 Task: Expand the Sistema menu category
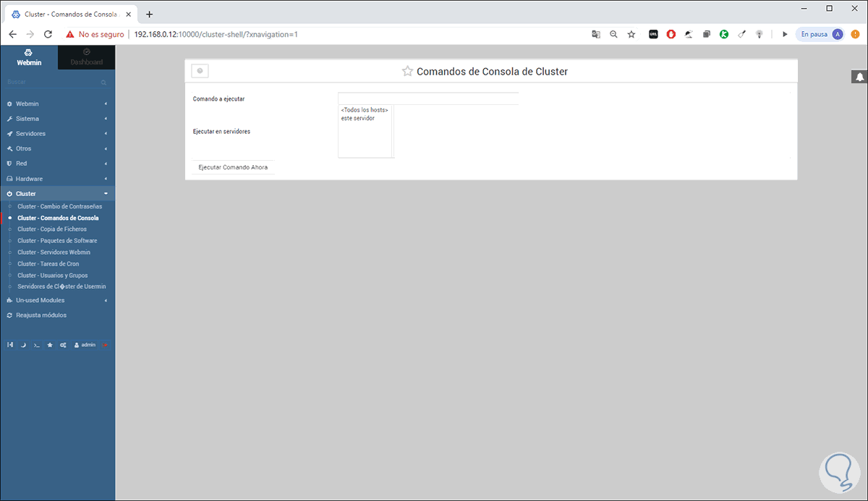click(x=57, y=119)
